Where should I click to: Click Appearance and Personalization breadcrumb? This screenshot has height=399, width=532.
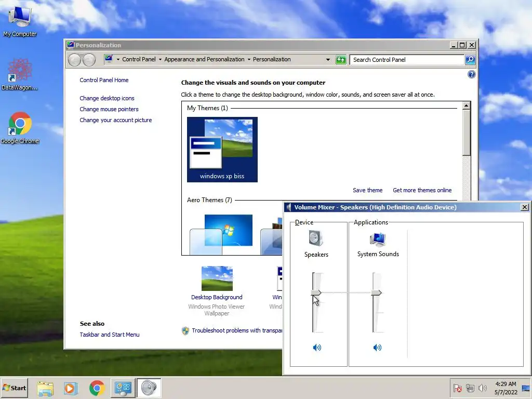point(204,59)
